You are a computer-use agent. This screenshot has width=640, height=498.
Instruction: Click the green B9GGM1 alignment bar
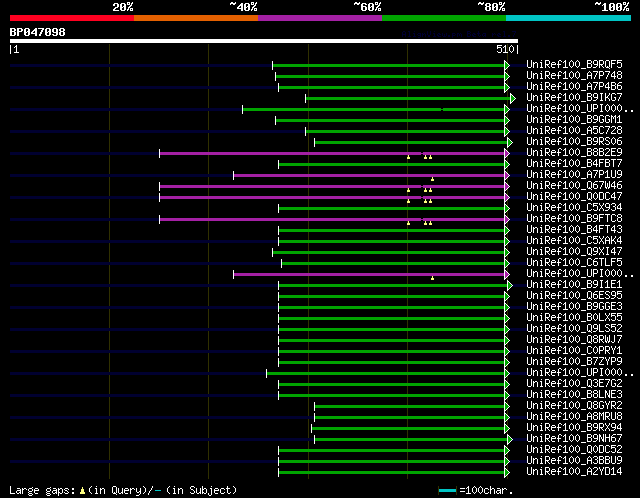tap(390, 120)
